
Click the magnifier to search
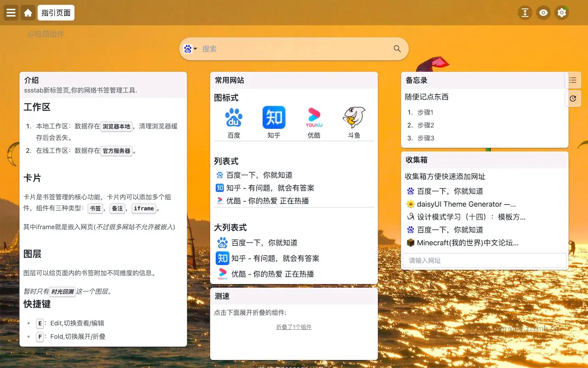pos(396,48)
